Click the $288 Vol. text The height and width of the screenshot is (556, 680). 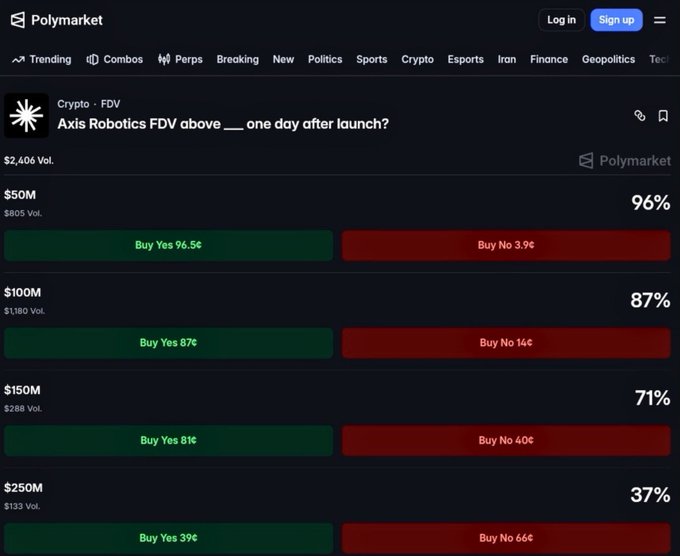23,409
